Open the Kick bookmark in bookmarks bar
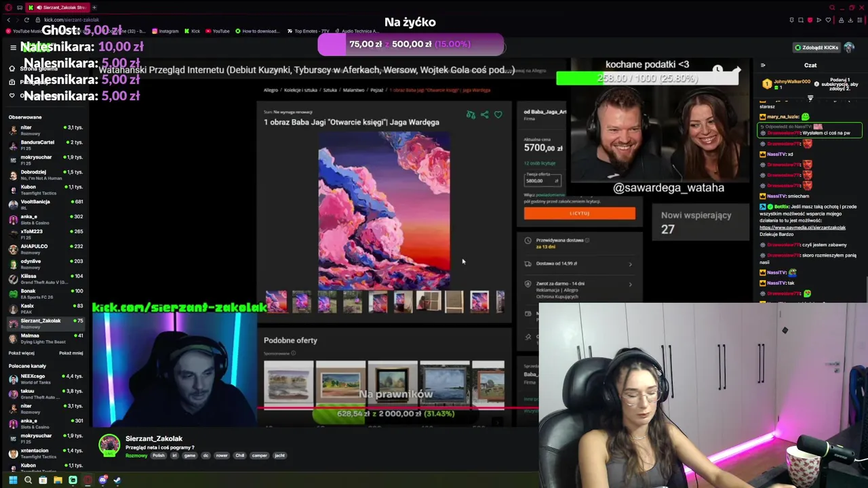 click(x=192, y=31)
